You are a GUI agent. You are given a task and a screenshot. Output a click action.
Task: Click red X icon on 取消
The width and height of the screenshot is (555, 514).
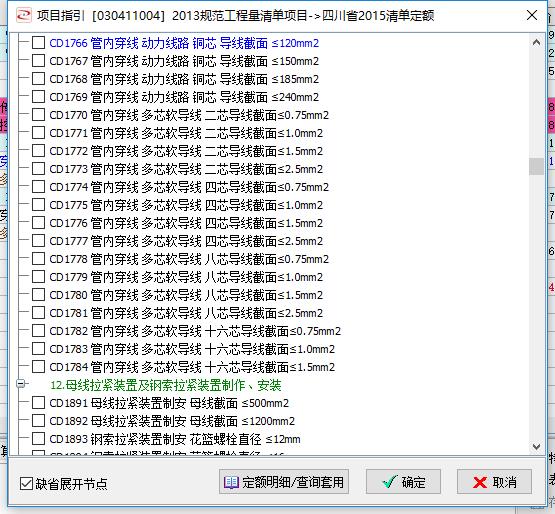click(480, 482)
